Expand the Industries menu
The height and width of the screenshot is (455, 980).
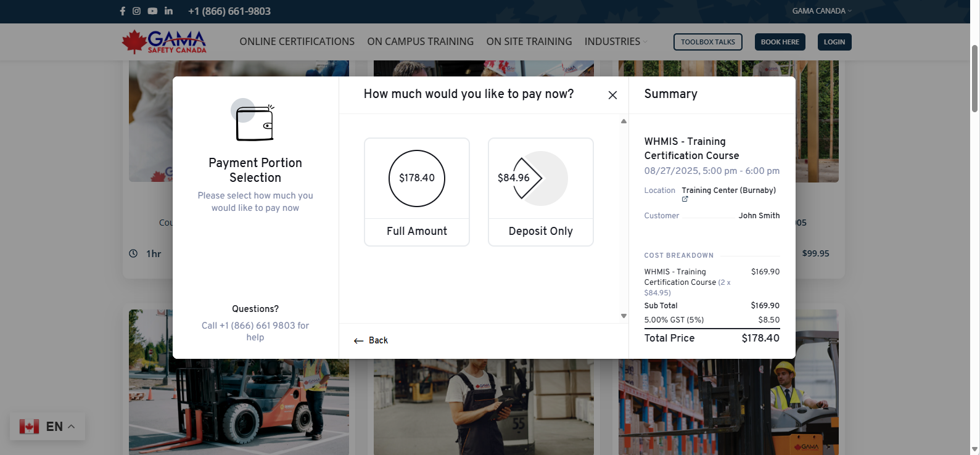point(616,41)
